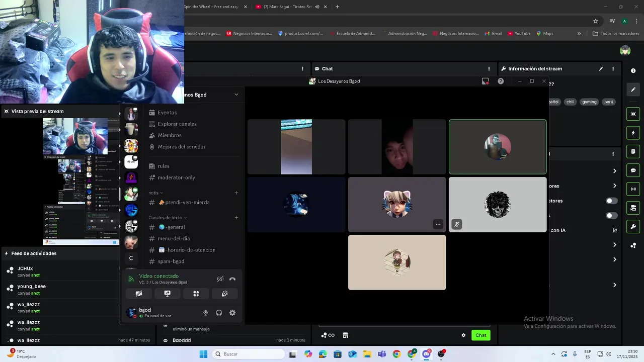Open the broadcast signal icon in sidebar
Viewport: 644px width, 362px height.
coord(633,189)
